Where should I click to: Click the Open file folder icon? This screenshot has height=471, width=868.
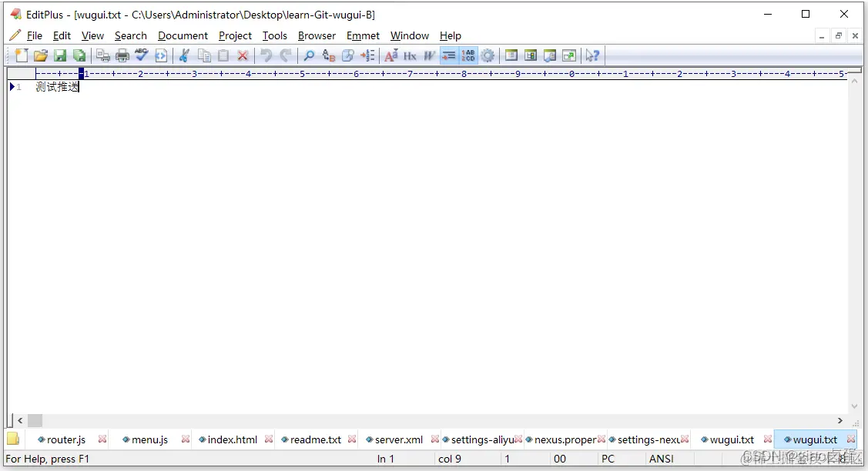[40, 55]
